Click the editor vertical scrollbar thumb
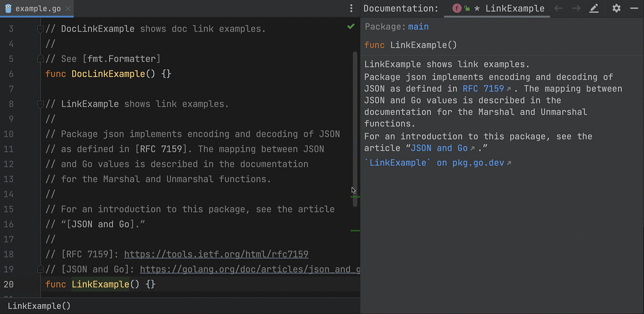 tap(355, 129)
